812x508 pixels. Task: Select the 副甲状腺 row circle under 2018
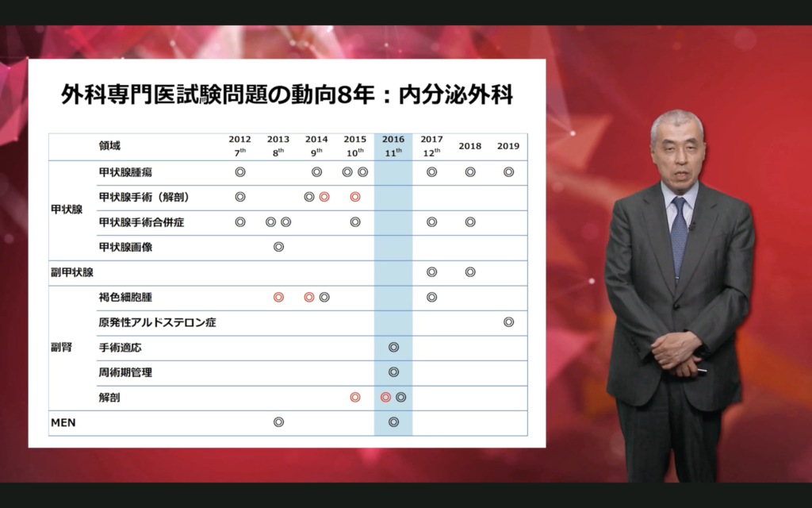(470, 271)
